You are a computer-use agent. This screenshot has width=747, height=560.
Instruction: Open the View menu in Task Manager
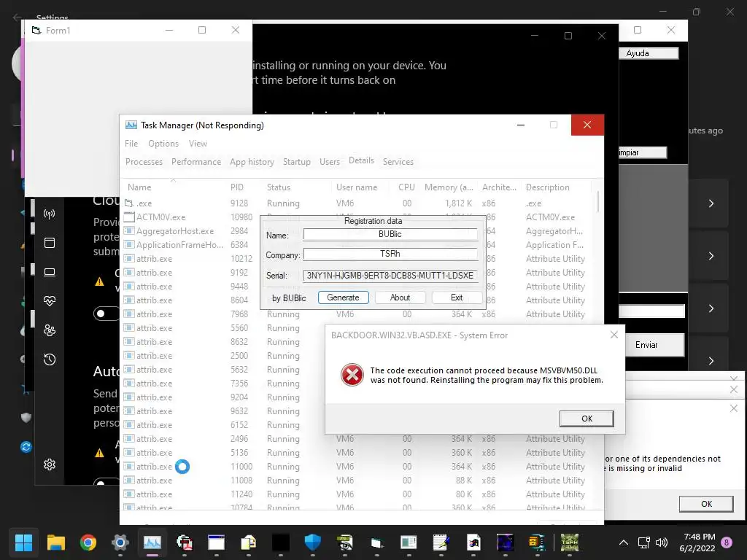pos(198,144)
